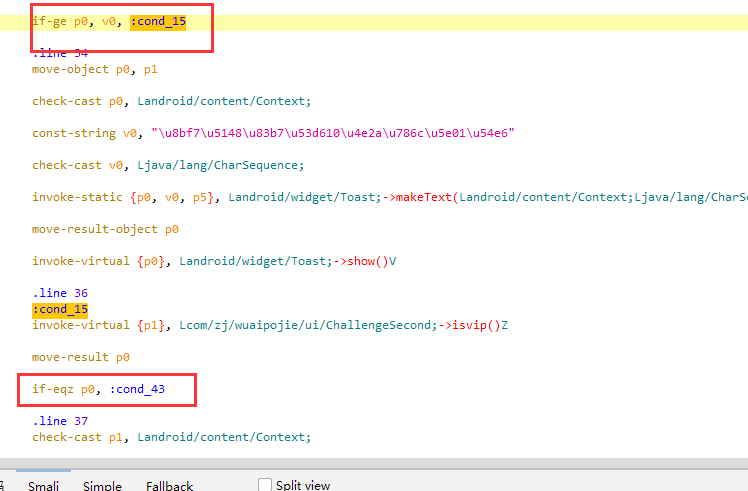Click the if-eqz opcode keyword
The height and width of the screenshot is (491, 748).
(x=53, y=389)
